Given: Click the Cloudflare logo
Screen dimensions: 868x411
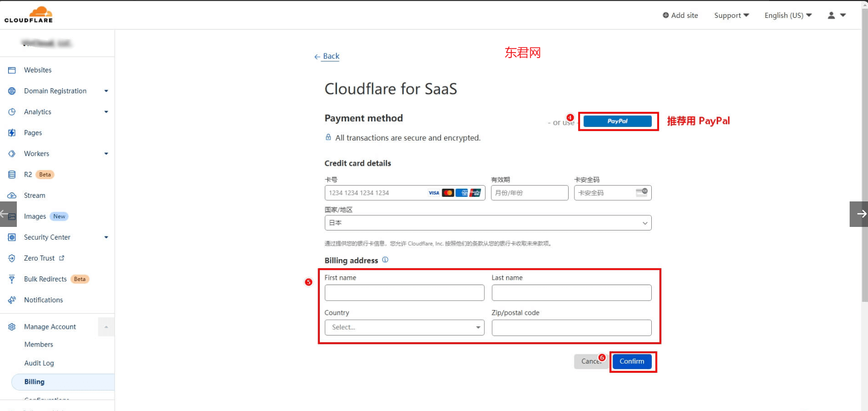Looking at the screenshot, I should click(29, 14).
